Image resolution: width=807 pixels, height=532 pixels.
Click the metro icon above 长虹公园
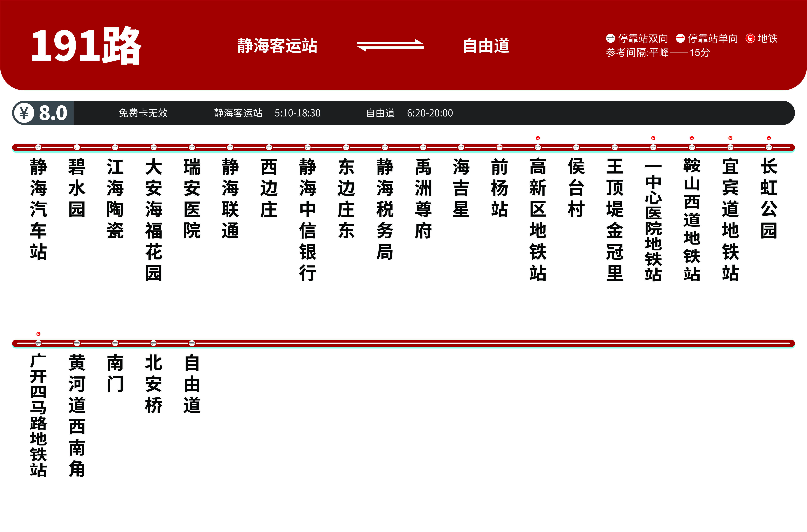click(x=769, y=138)
